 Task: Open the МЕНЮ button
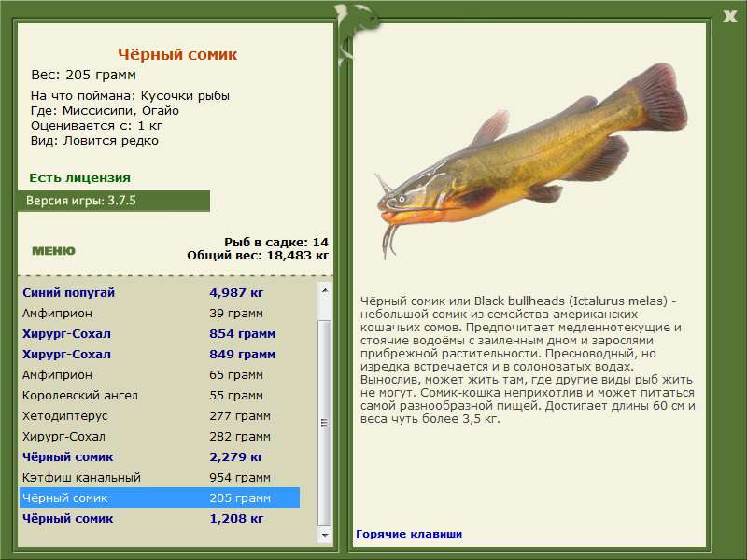53,251
